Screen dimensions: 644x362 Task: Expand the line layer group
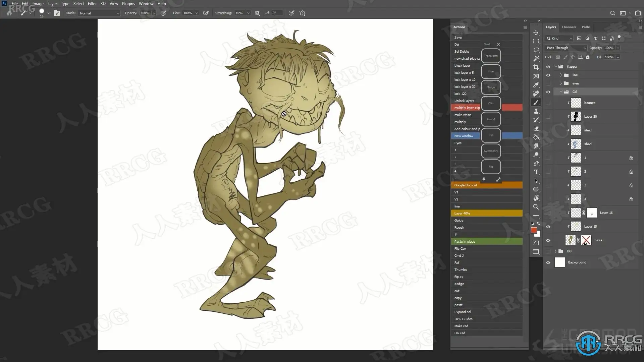point(561,75)
